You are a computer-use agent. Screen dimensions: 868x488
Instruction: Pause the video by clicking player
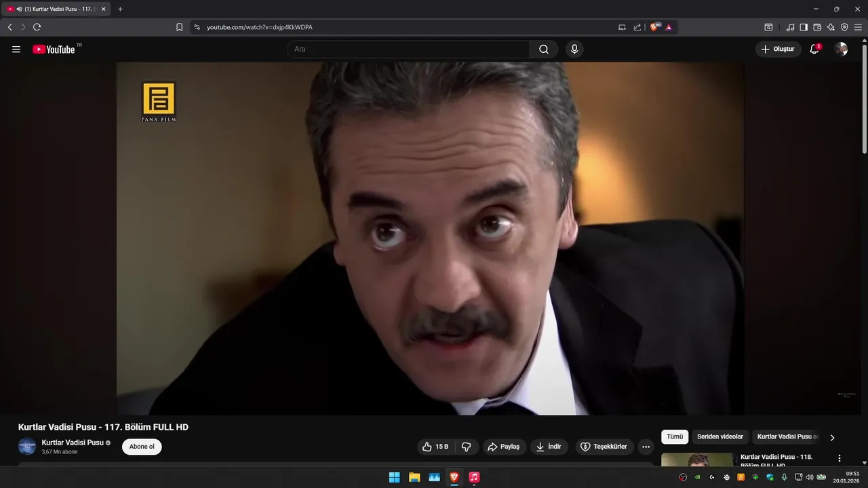(430, 239)
